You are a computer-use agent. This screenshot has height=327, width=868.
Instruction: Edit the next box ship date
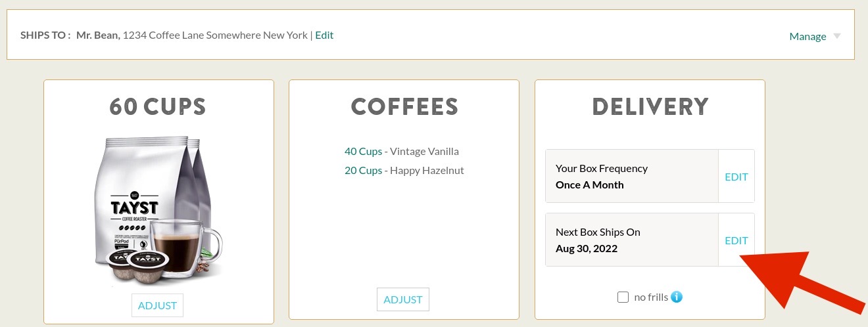[x=736, y=240]
